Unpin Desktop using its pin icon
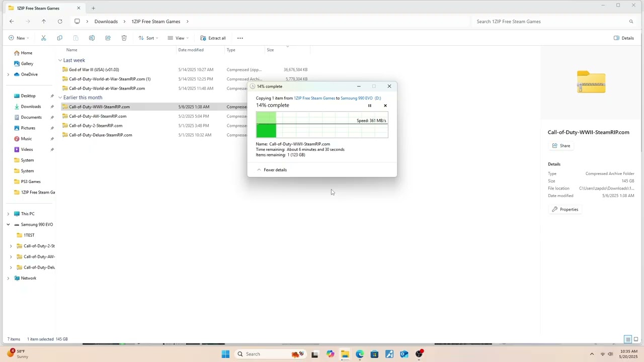The height and width of the screenshot is (362, 644). pyautogui.click(x=52, y=96)
